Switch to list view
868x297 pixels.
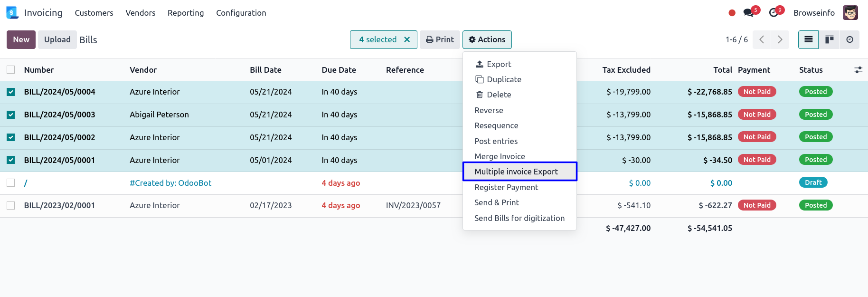click(x=808, y=39)
